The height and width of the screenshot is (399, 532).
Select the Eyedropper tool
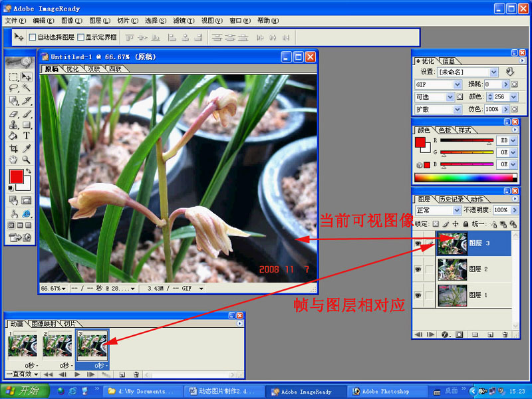tap(26, 148)
